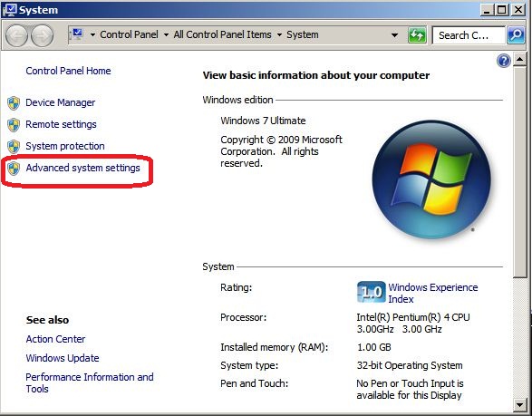Click the Windows 7 Ultimate edition text
The width and height of the screenshot is (532, 416).
[263, 121]
